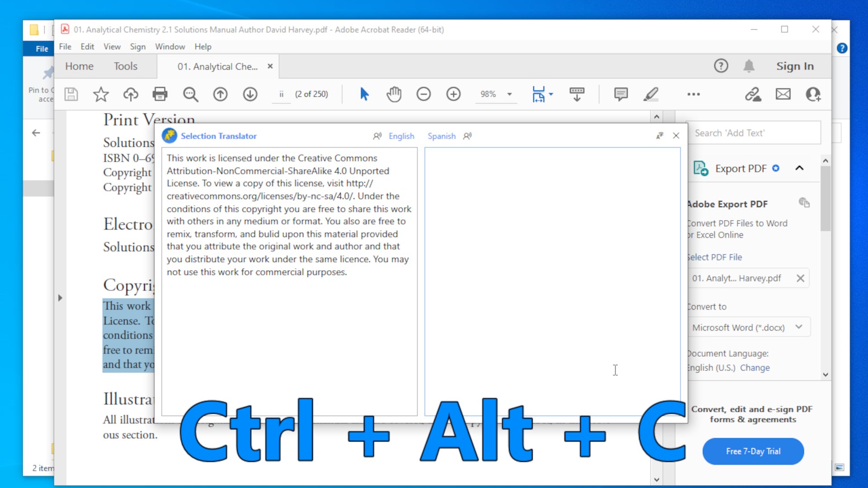Open the Tools tab

(x=125, y=66)
